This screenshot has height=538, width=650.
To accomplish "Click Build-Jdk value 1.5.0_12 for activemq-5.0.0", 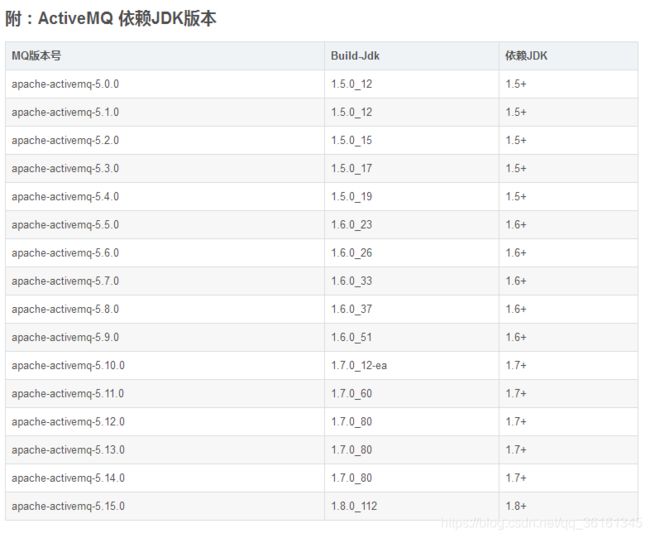I will [x=352, y=84].
